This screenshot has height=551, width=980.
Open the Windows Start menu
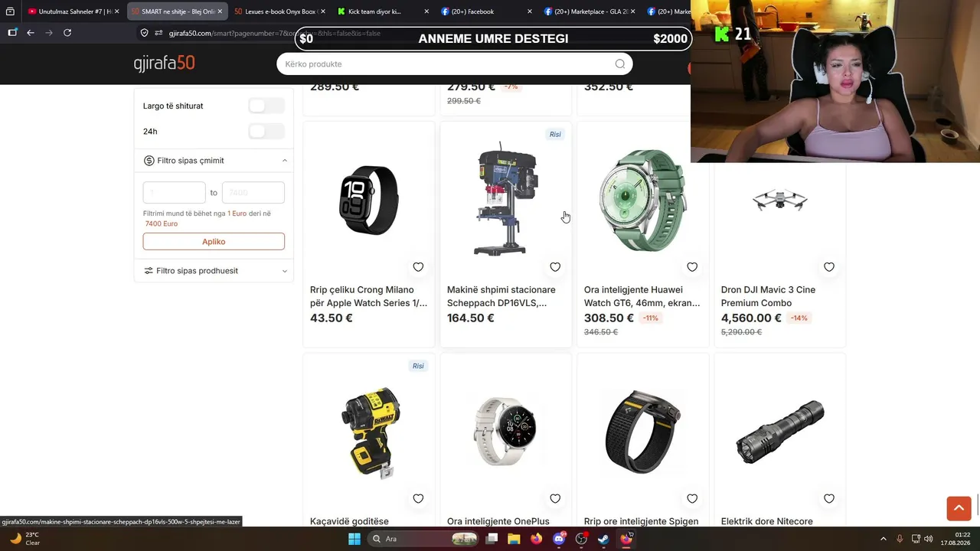coord(354,539)
